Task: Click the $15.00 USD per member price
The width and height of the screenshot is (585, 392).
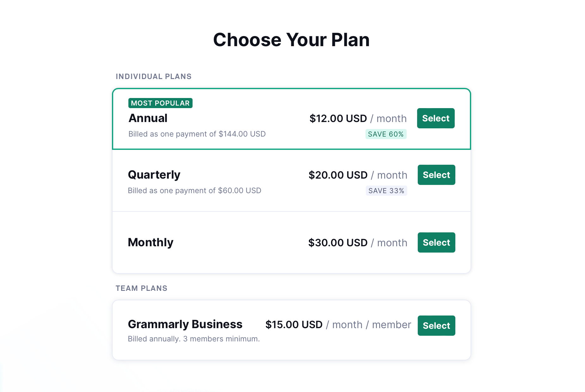Action: 294,325
